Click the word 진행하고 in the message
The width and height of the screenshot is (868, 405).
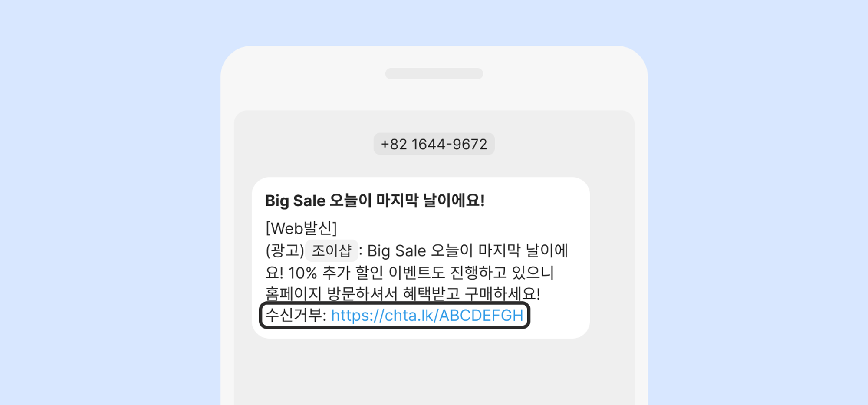pyautogui.click(x=479, y=273)
